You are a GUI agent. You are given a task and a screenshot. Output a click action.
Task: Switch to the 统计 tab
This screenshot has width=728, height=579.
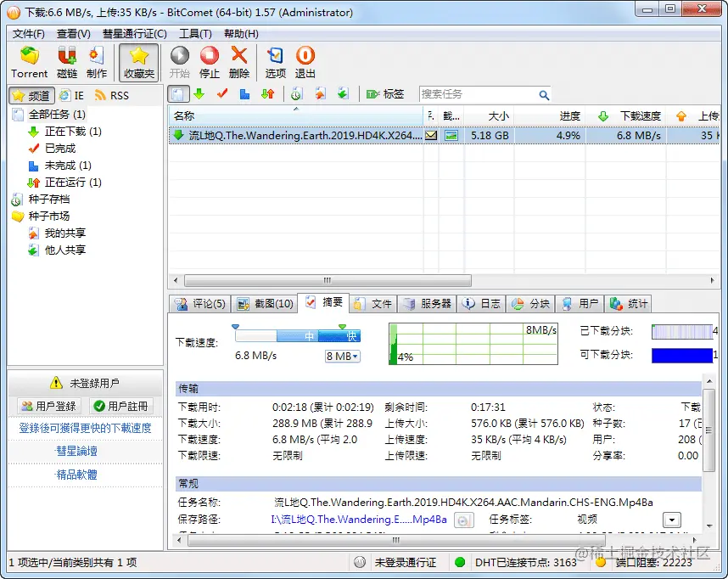tap(628, 304)
